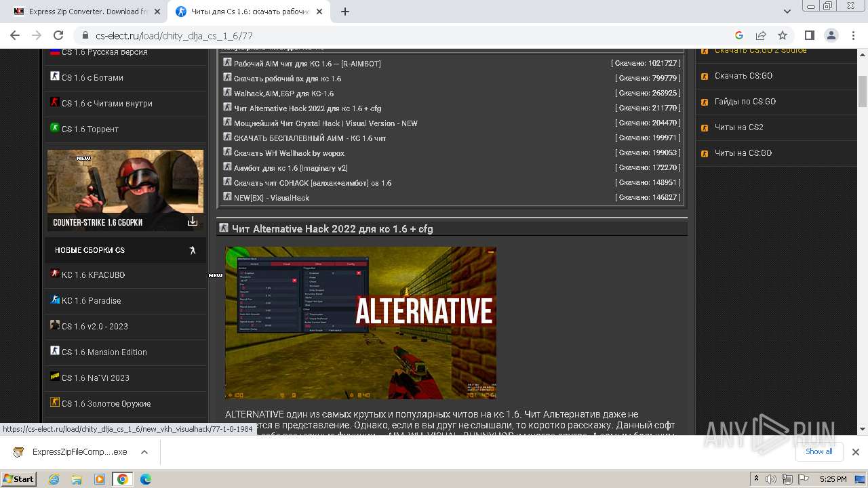This screenshot has height=488, width=868.
Task: Open Читы на CS:GO link
Action: (743, 153)
